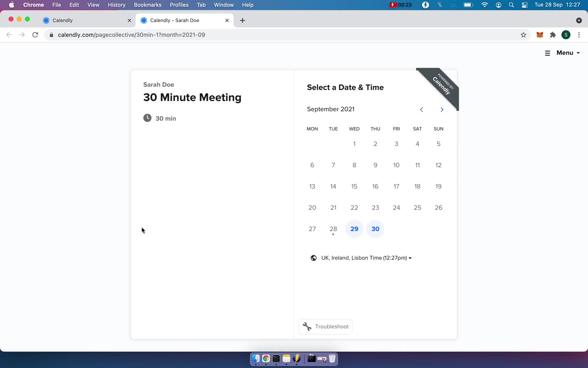
Task: Click the next month arrow chevron
Action: [x=442, y=109]
